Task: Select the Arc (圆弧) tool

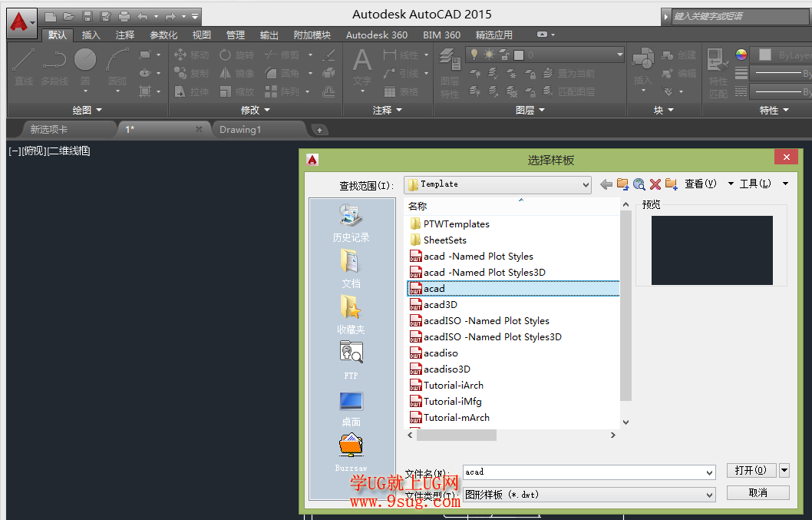Action: pos(117,66)
